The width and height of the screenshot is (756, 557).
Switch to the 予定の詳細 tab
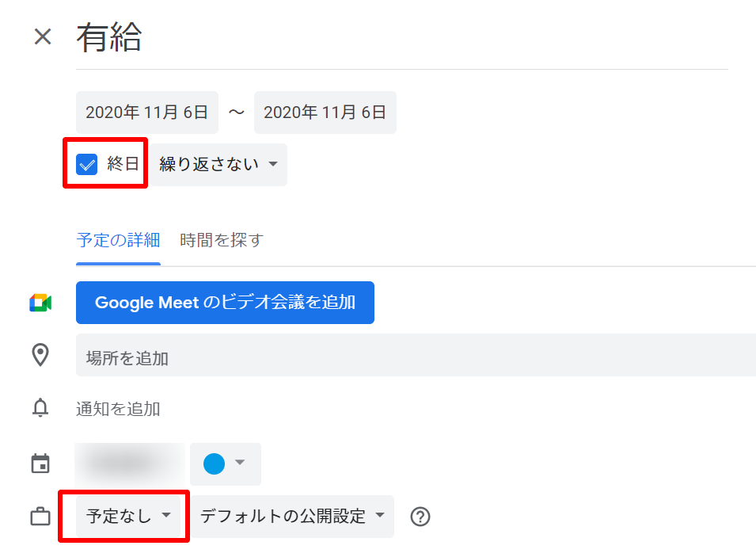click(x=118, y=240)
